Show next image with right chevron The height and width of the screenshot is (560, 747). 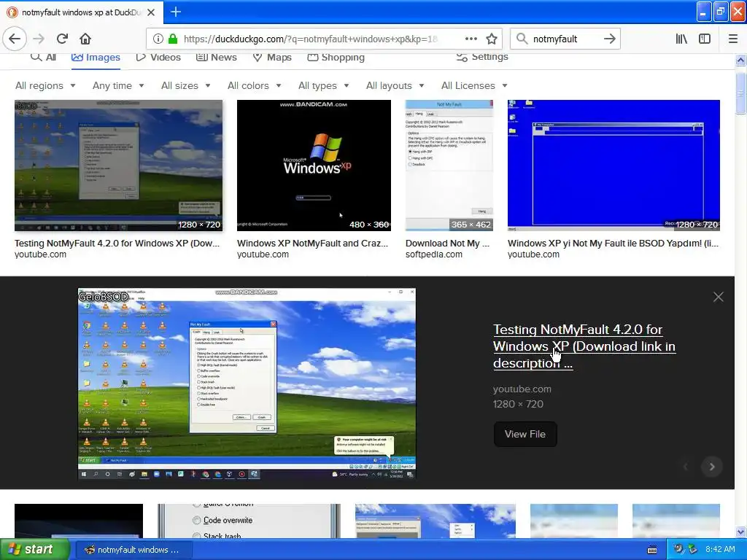click(x=712, y=467)
